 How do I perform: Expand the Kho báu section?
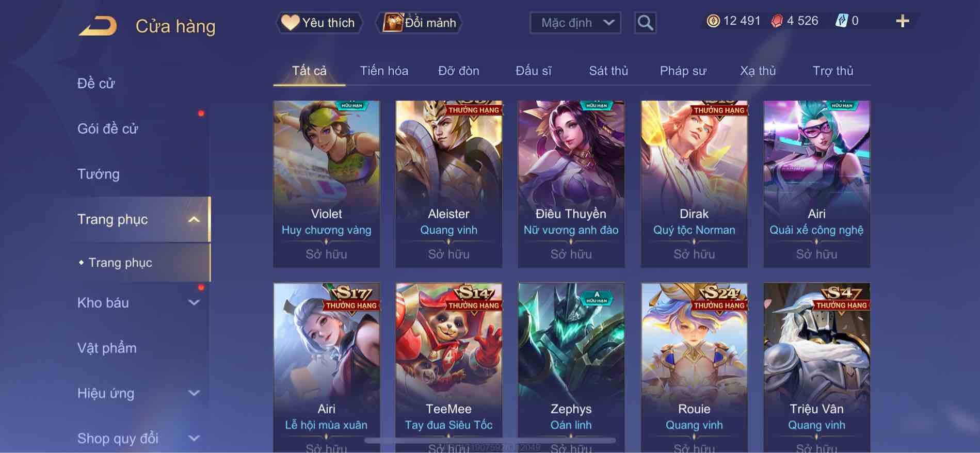click(x=194, y=302)
